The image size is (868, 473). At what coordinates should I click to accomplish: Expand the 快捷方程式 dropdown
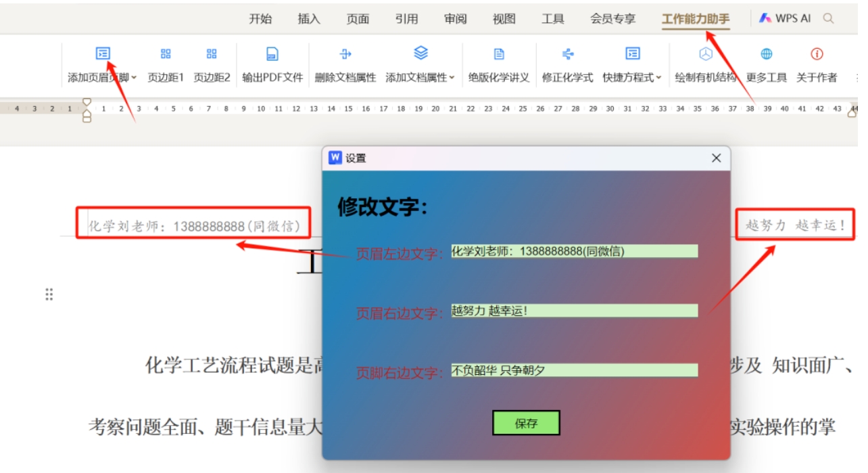658,78
